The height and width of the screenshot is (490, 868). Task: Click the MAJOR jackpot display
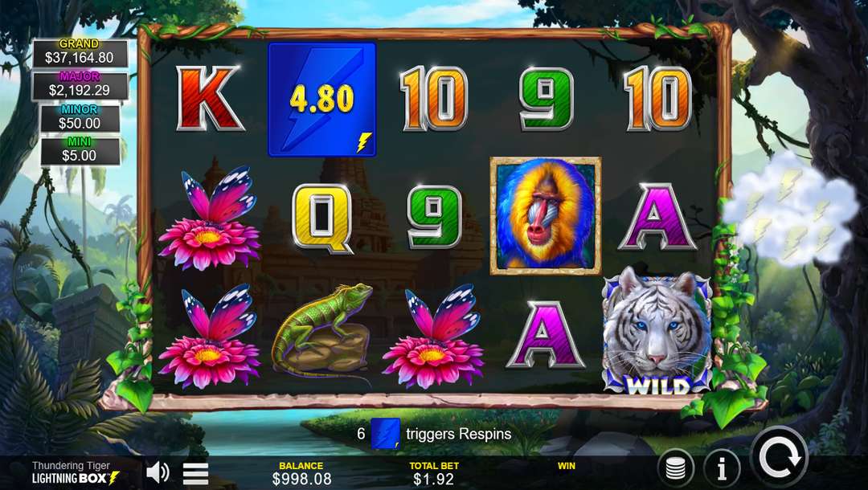point(80,85)
